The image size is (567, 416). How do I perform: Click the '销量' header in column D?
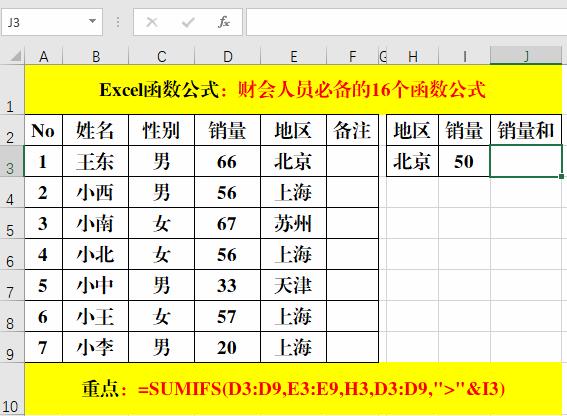[x=227, y=130]
